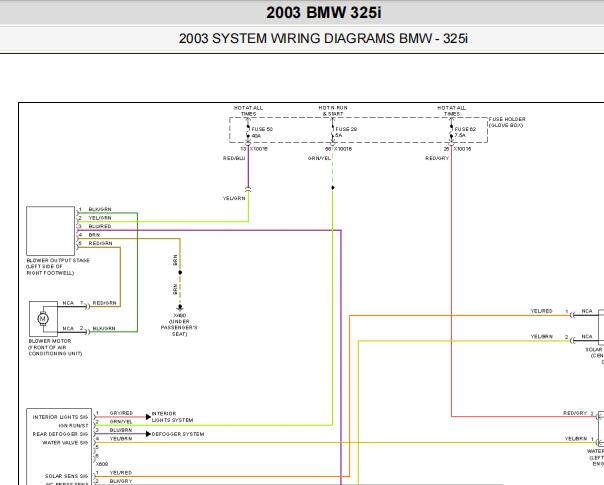The width and height of the screenshot is (604, 485).
Task: Click the "YEL/GRN" label beside the wire connector
Action: [x=234, y=198]
